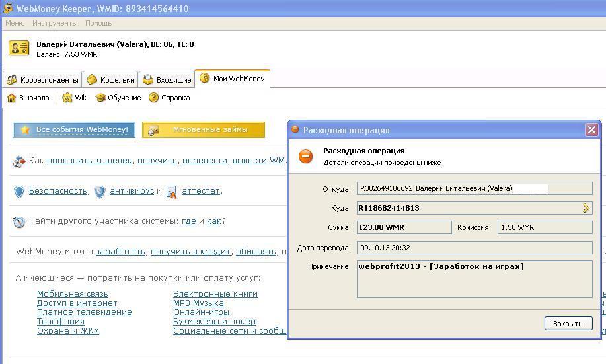Screen dimensions: 606x364
Task: Click the Корреспонденты tab people icon
Action: point(12,79)
